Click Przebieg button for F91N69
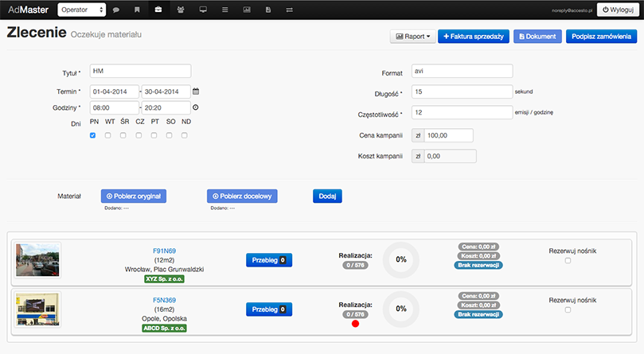The width and height of the screenshot is (644, 354). pyautogui.click(x=269, y=260)
